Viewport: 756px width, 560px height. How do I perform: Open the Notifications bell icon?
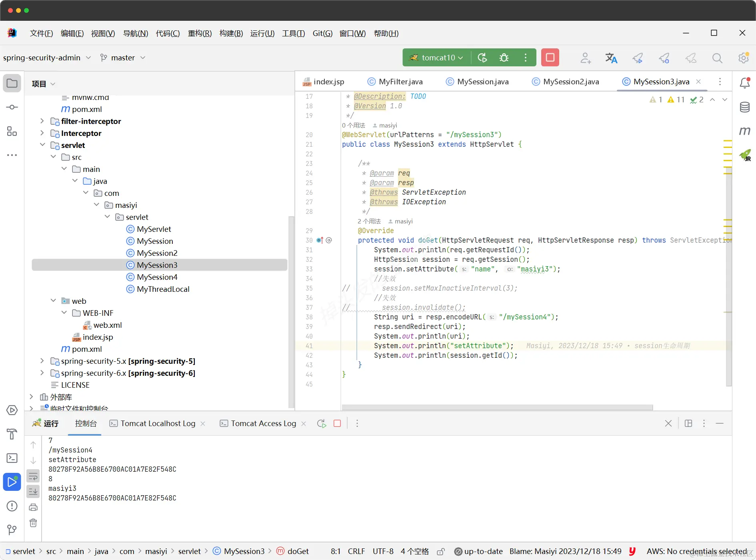click(x=744, y=83)
